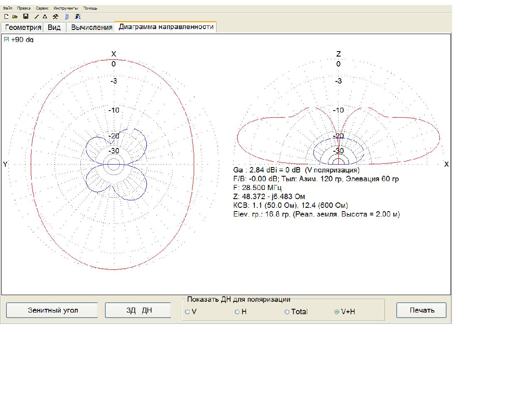Click the New file icon
Viewport: 532px width, 399px height.
click(6, 17)
